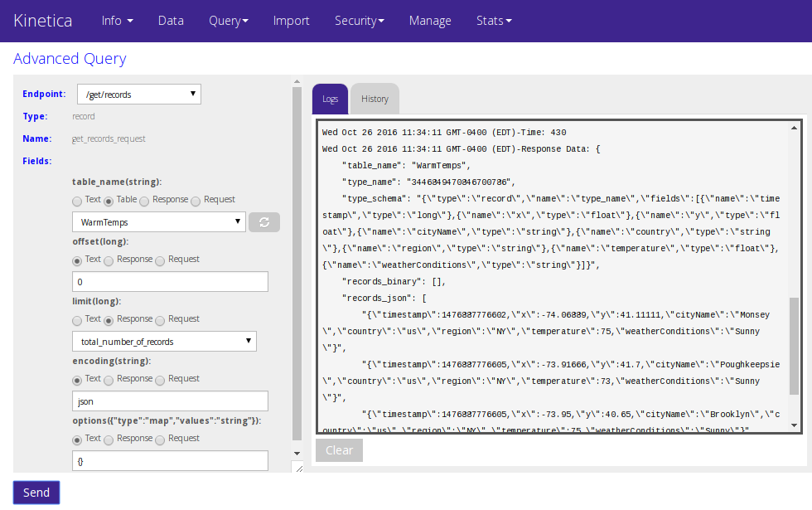Screen dimensions: 812x510
Task: Click the log panel scroll down arrow
Action: (x=795, y=425)
